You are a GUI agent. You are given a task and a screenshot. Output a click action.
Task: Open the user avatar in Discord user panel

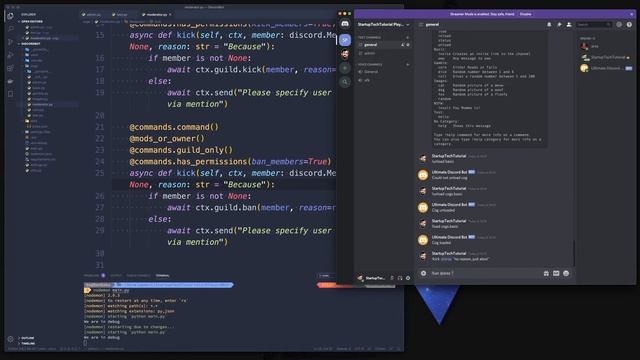click(x=360, y=278)
